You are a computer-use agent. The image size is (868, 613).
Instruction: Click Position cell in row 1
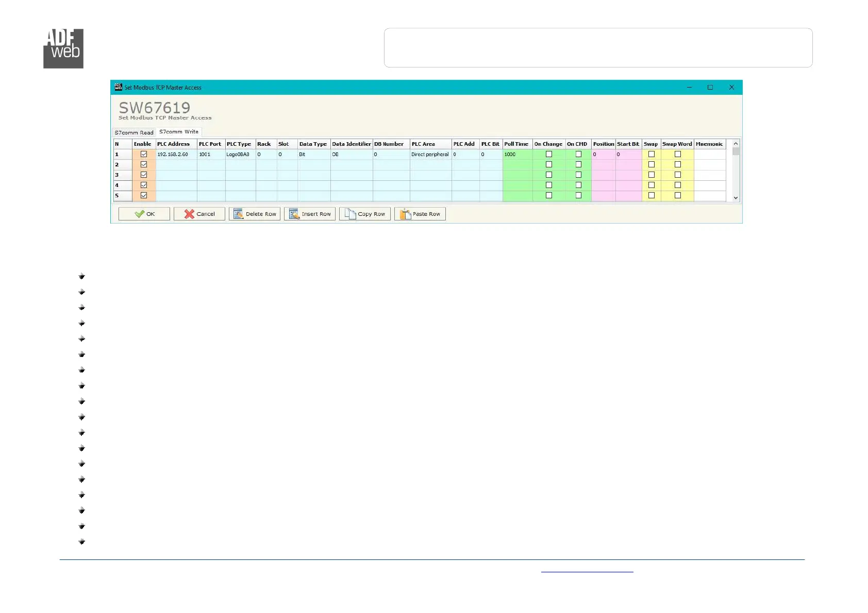point(604,155)
